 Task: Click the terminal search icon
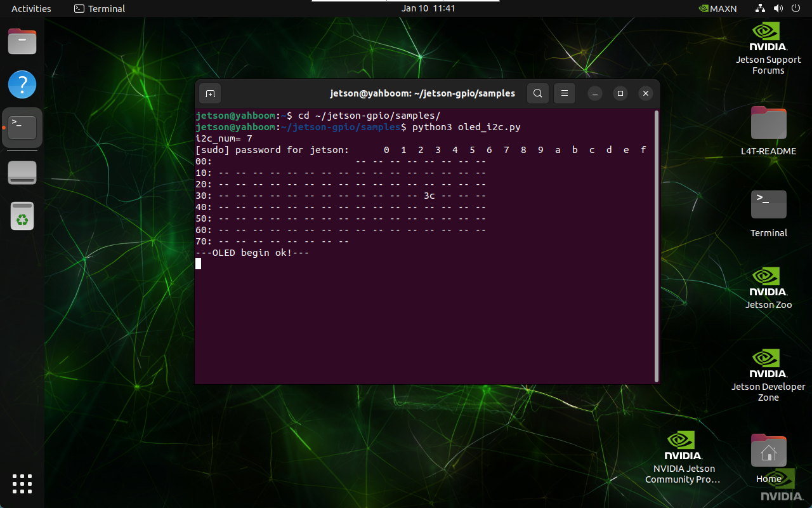(537, 93)
